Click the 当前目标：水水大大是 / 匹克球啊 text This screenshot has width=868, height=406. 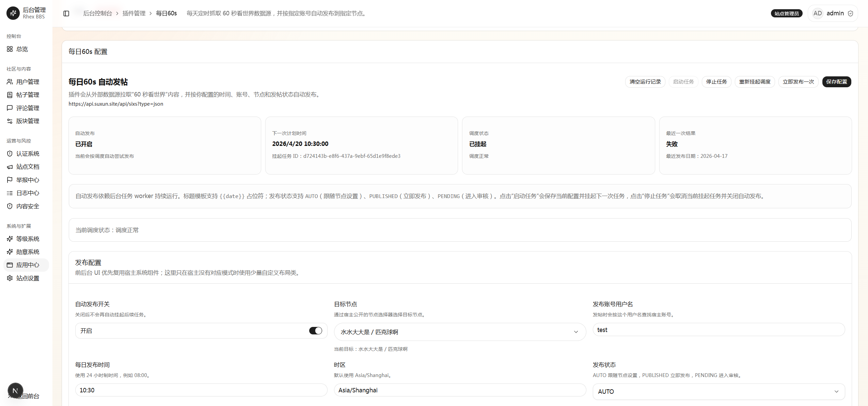pos(370,349)
